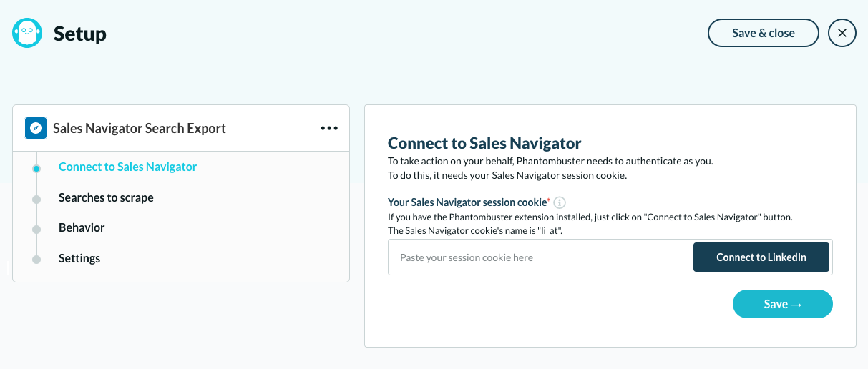Viewport: 868px width, 369px height.
Task: Click the Sales Navigator Search Export title
Action: pyautogui.click(x=140, y=129)
